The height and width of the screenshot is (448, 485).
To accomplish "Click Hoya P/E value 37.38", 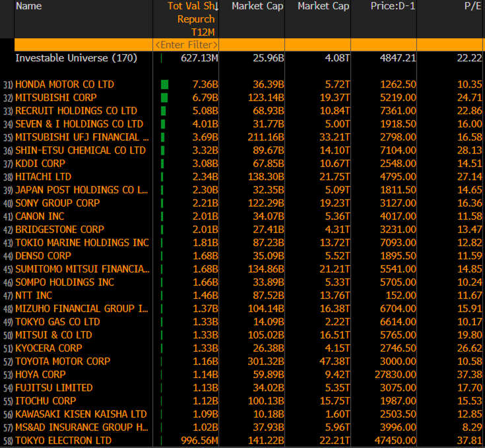I will (470, 374).
